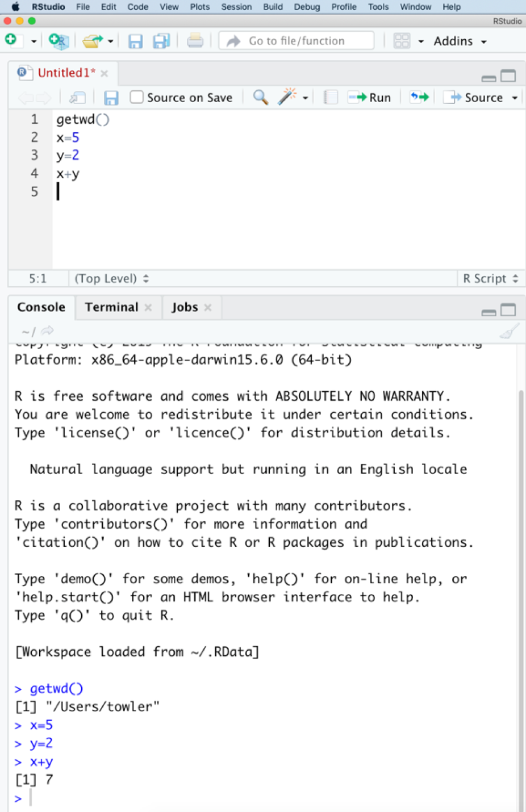This screenshot has height=812, width=526.
Task: Click the "[1] 7" result in console
Action: 34,780
